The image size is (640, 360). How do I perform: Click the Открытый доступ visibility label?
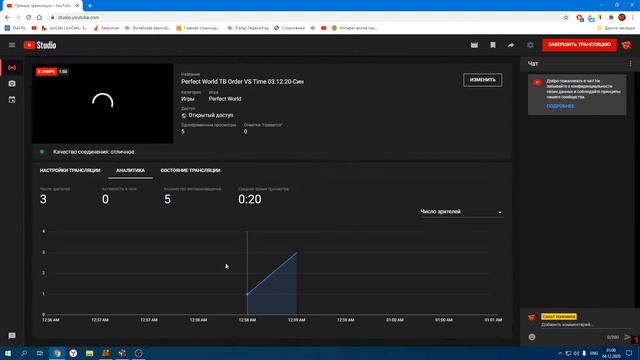[211, 116]
